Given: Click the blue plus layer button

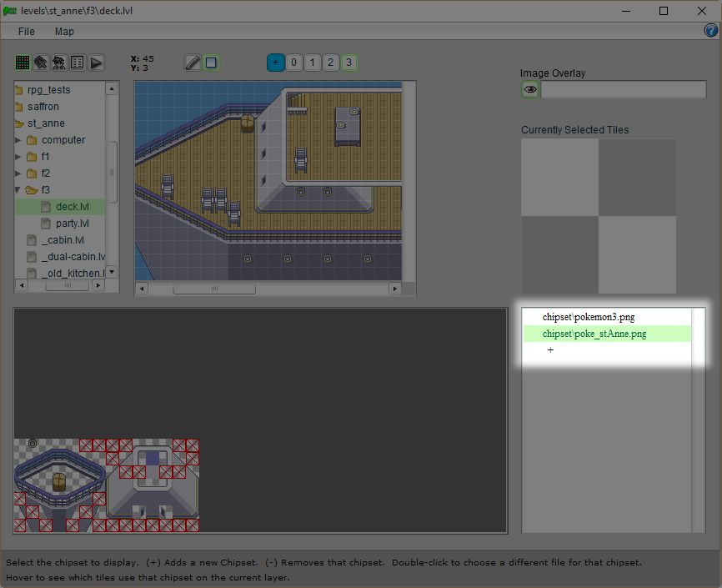Looking at the screenshot, I should coord(275,63).
